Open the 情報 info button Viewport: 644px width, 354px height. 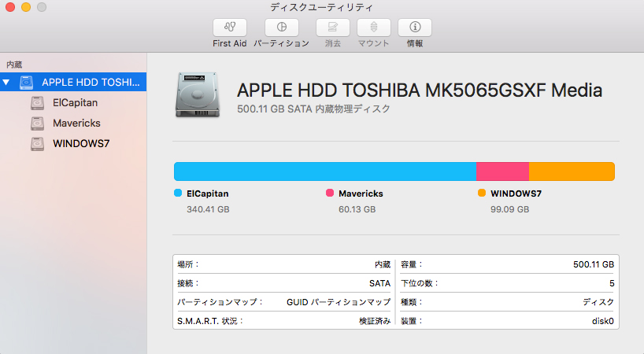(x=415, y=28)
